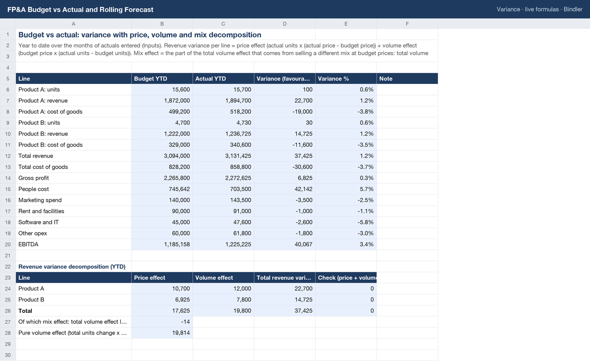Select the 'Marketing spend' label cell
590x364 pixels.
[74, 200]
